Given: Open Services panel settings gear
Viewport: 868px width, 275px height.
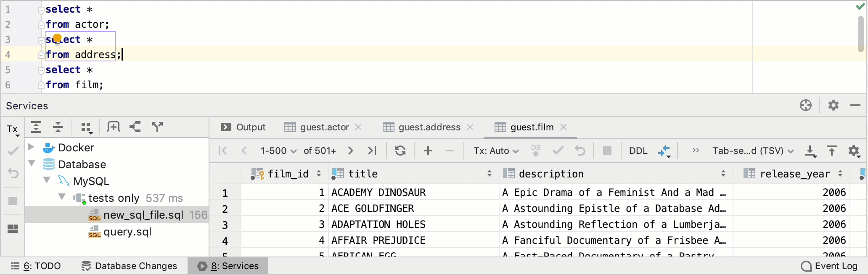Looking at the screenshot, I should pos(833,105).
